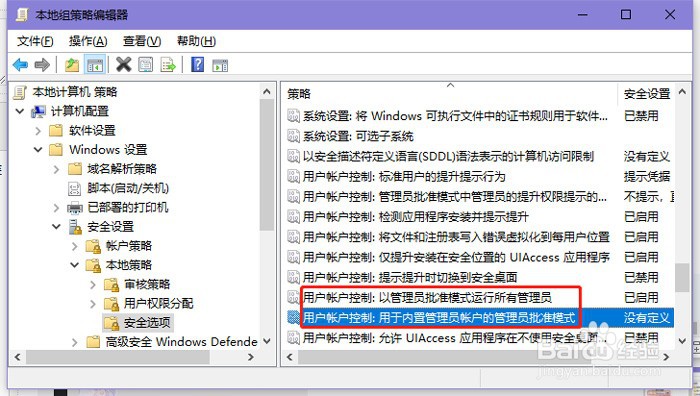Open Properties toolbar icon
The width and height of the screenshot is (700, 396).
[146, 65]
